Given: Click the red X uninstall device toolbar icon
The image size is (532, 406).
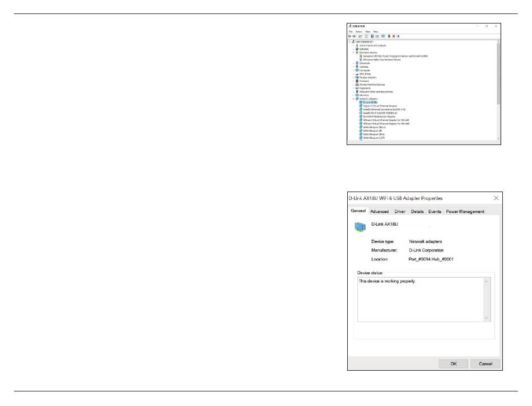Looking at the screenshot, I should pos(394,36).
